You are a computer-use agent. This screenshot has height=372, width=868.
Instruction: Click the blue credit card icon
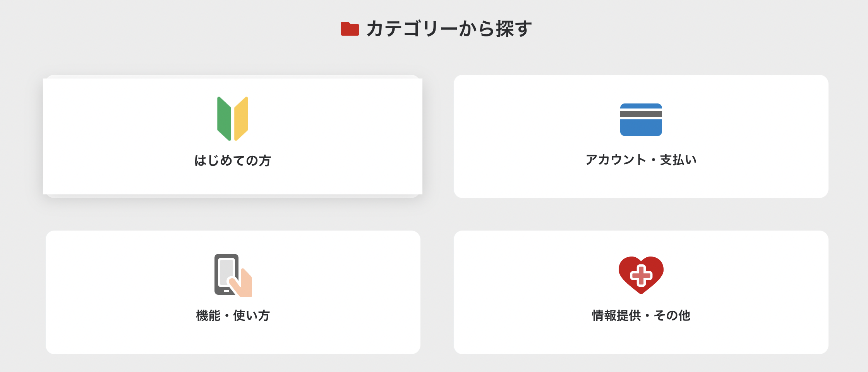pyautogui.click(x=641, y=120)
